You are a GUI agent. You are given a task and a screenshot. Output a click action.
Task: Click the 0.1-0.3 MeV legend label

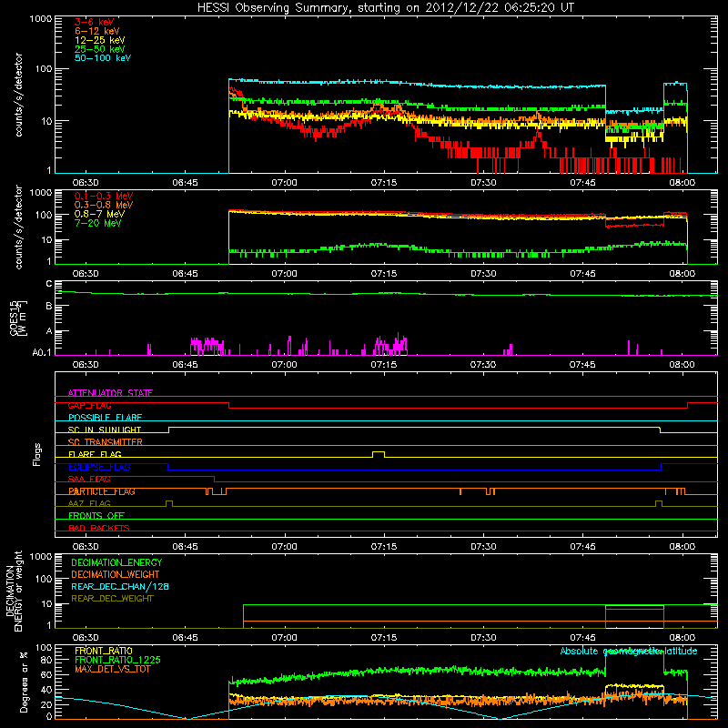click(x=104, y=196)
